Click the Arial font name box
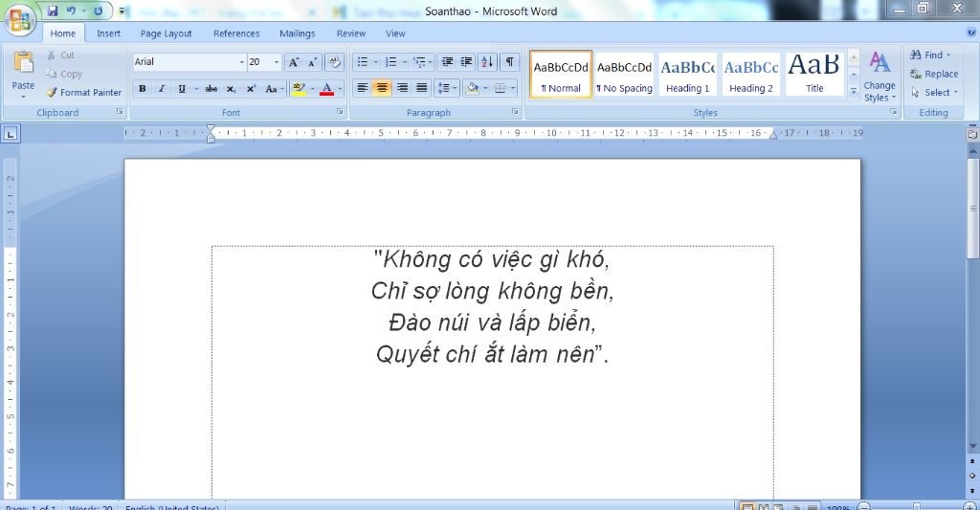Viewport: 980px width, 510px height. (x=185, y=62)
